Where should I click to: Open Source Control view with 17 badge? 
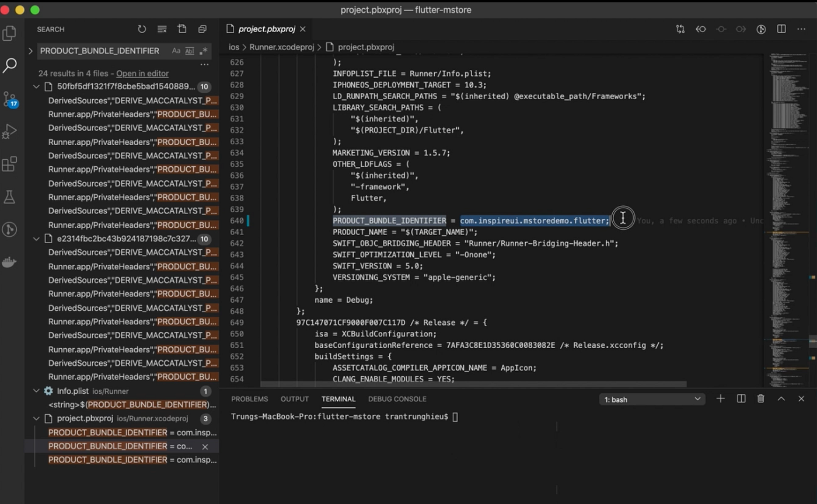pos(10,99)
